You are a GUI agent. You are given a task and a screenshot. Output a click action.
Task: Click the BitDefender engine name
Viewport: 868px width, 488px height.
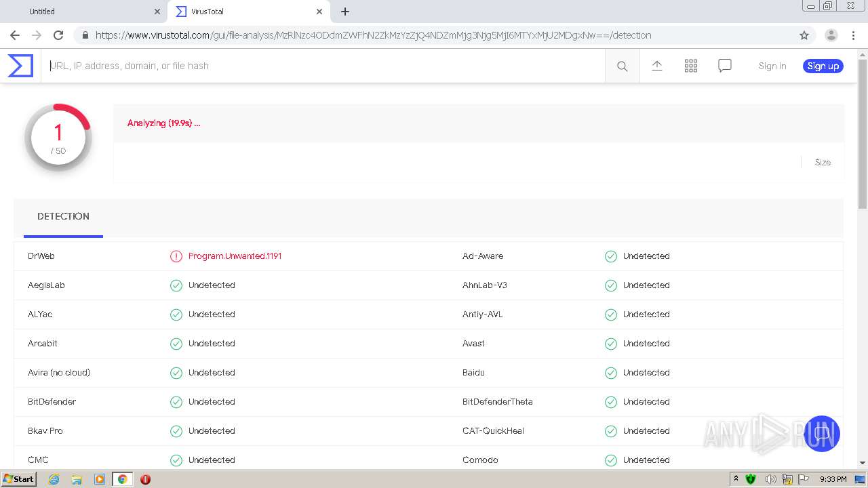52,402
